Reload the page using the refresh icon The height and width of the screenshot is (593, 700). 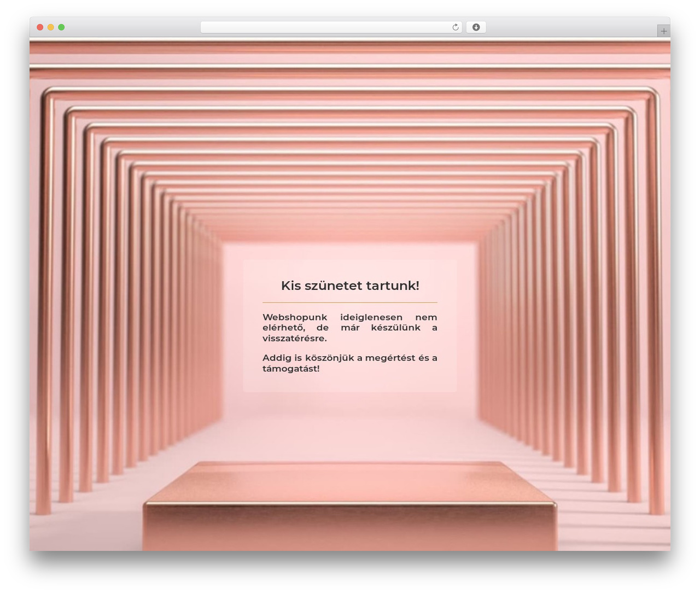click(x=455, y=27)
